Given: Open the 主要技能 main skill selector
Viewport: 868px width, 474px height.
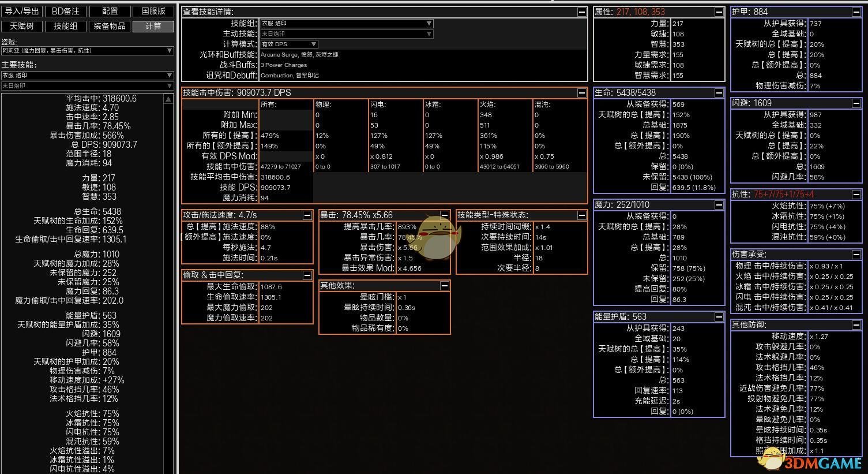Looking at the screenshot, I should (x=87, y=75).
